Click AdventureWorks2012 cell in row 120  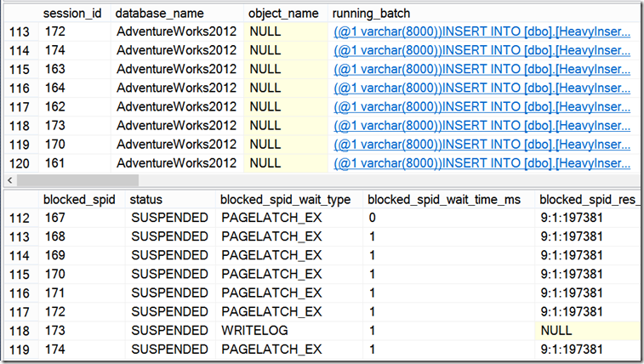[x=177, y=164]
